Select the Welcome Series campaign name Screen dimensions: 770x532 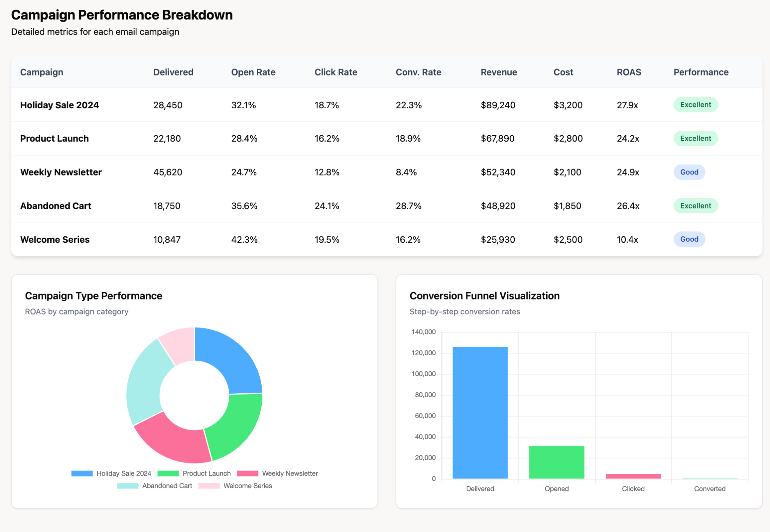pos(55,240)
